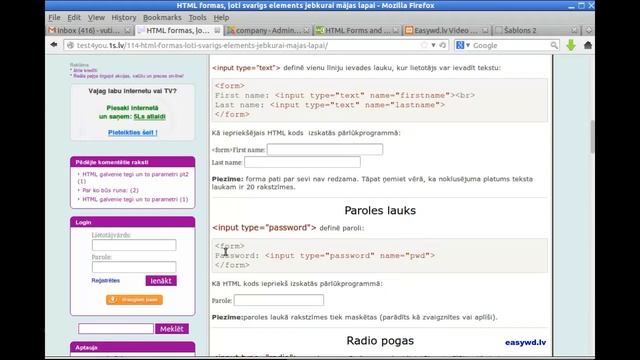
Task: Click the page vertical scrollbar thumb
Action: tap(592, 137)
